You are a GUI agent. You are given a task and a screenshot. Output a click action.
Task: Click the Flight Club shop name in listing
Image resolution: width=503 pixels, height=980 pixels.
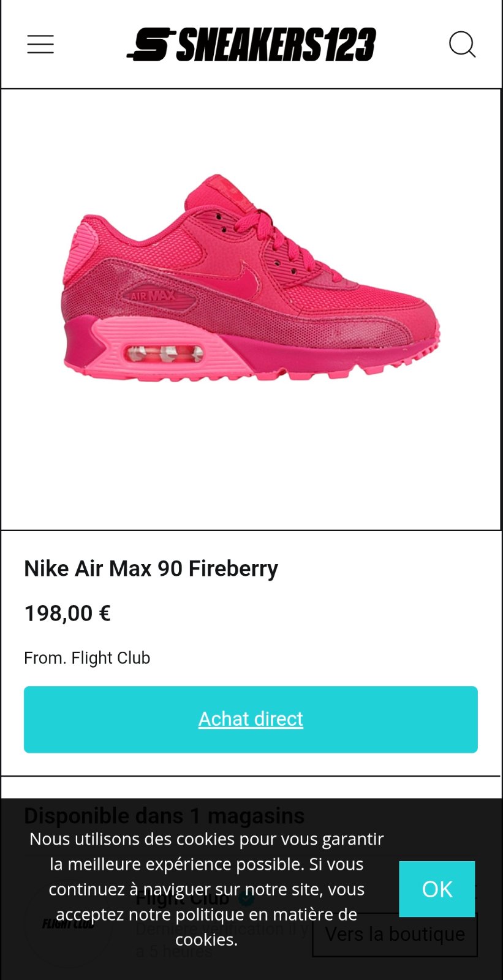click(x=183, y=899)
